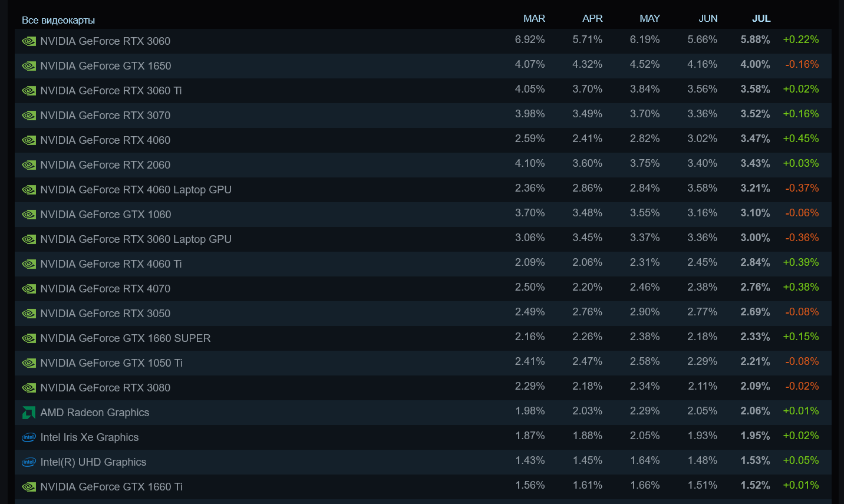
Task: Click the APR column header
Action: pos(592,18)
